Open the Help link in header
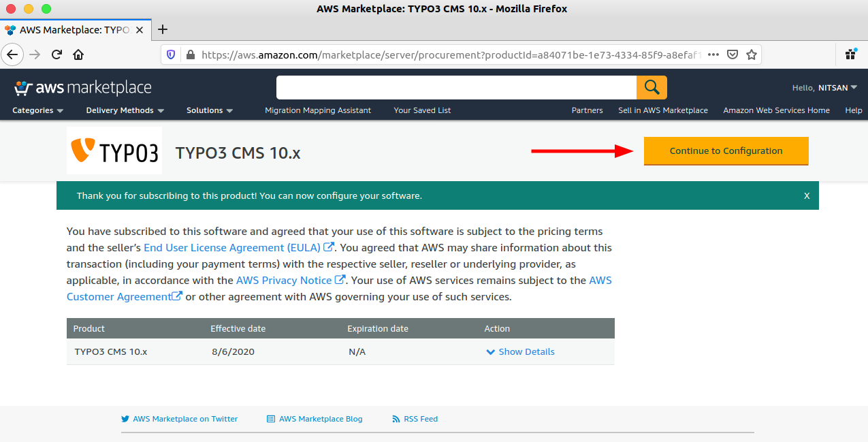Screen dimensions: 868x442 [853, 110]
